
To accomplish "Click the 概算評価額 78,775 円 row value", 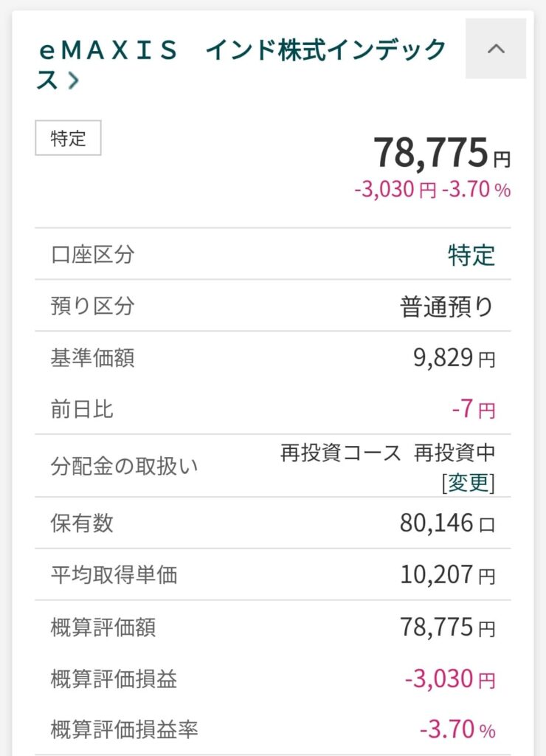I will [448, 628].
